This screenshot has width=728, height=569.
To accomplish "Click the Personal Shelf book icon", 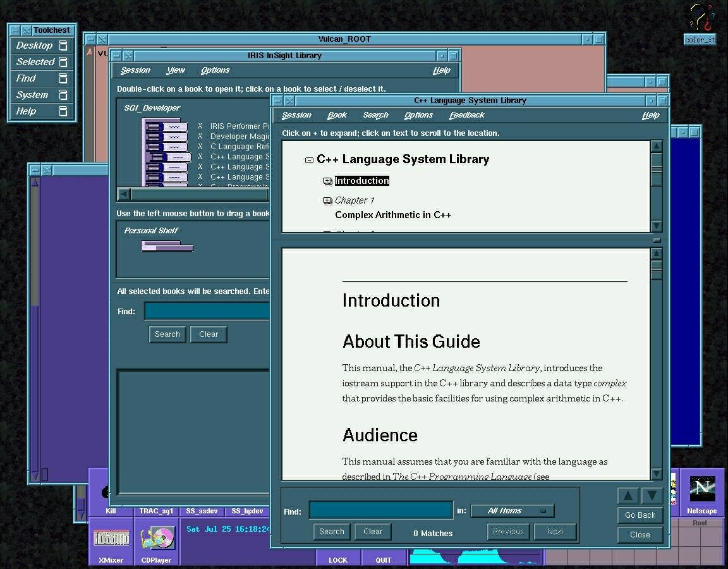I will coord(167,246).
